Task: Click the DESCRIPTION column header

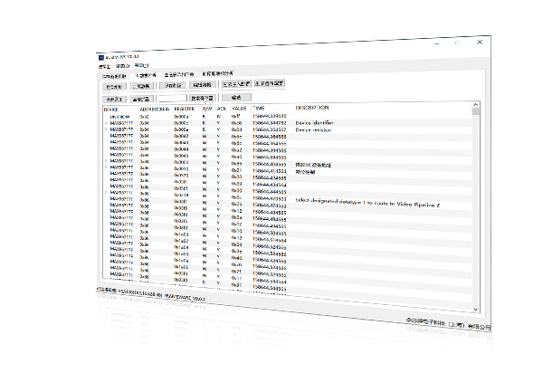Action: point(312,108)
